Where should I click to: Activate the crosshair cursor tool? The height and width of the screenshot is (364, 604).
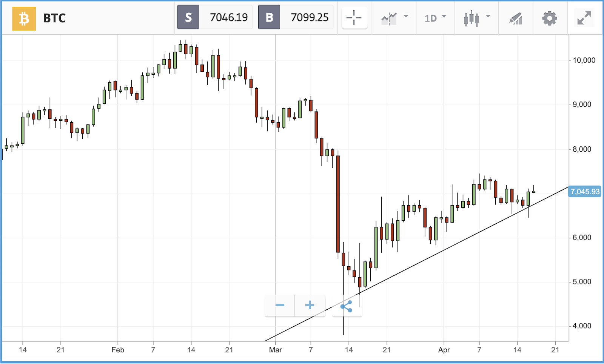coord(354,18)
